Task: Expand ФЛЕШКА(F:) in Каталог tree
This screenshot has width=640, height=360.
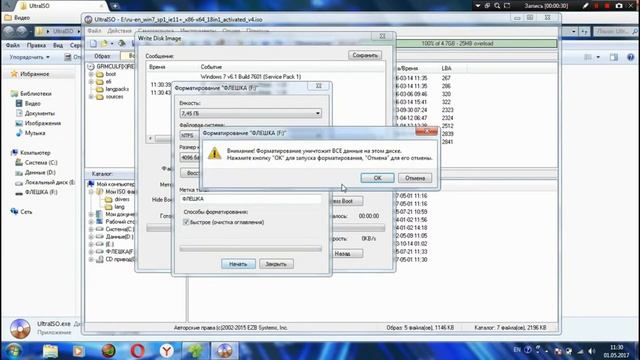Action: [x=91, y=252]
